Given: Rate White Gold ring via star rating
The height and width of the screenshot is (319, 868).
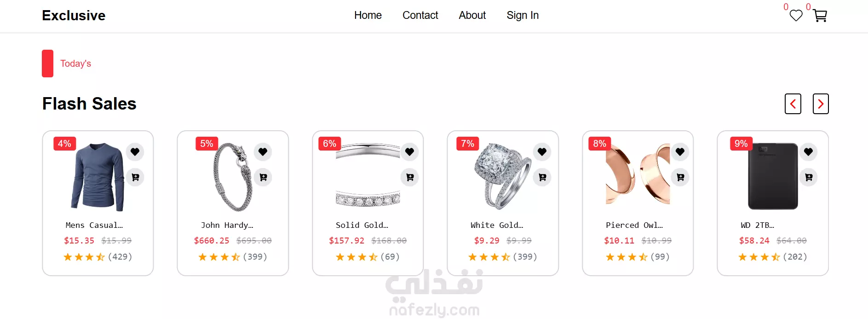Looking at the screenshot, I should [x=489, y=257].
